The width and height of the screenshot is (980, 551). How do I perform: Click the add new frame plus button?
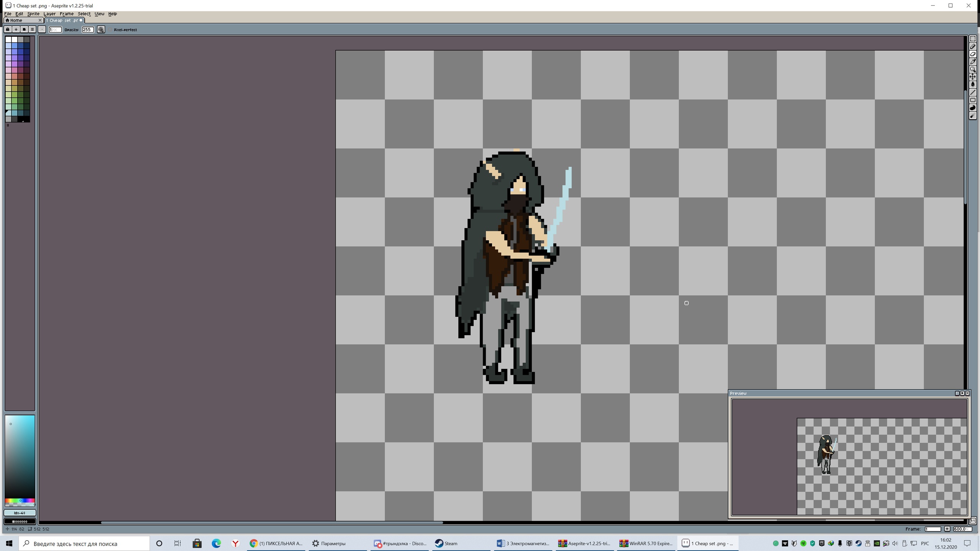(947, 529)
